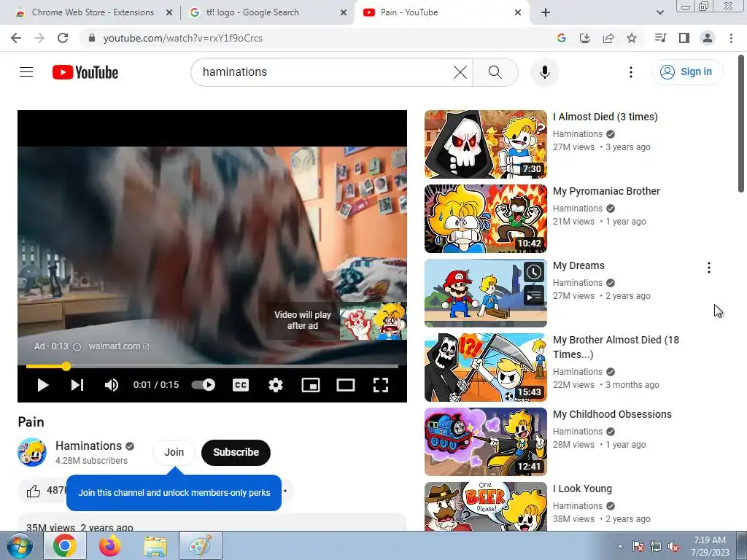This screenshot has width=747, height=560.
Task: Click the video progress bar scrubber
Action: click(x=66, y=366)
